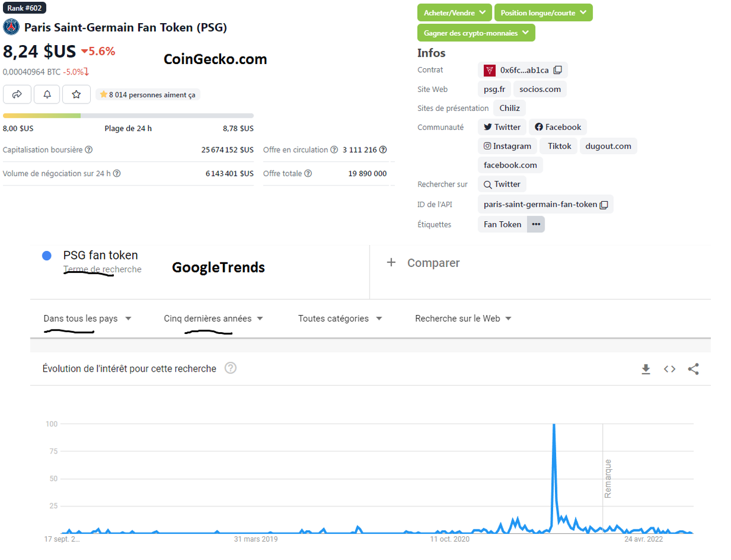Viewport: 731px width, 560px height.
Task: Open the Chiliz presentation site link
Action: tap(510, 108)
